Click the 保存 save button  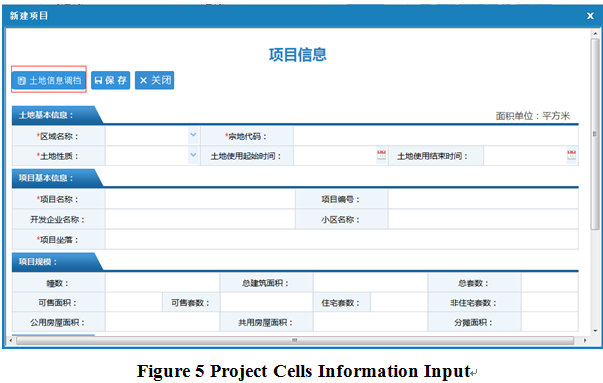tap(110, 80)
